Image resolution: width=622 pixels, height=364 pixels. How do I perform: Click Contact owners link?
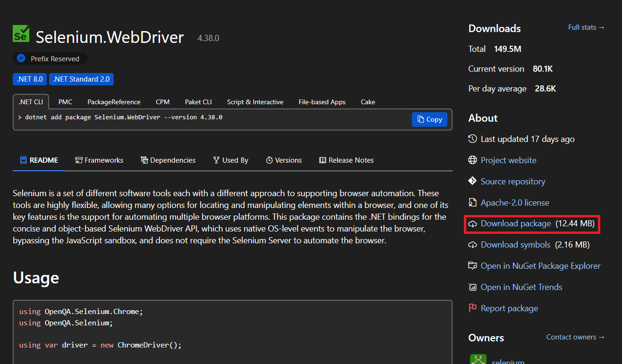(x=575, y=337)
